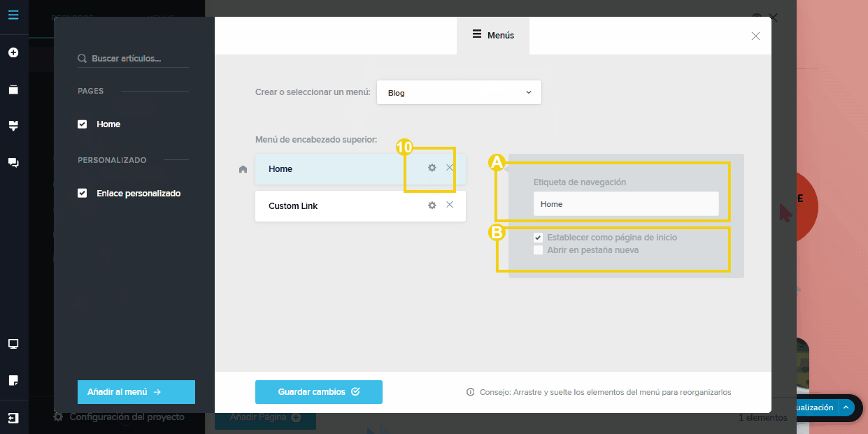Click the exit icon at sidebar bottom
This screenshot has width=868, height=434.
click(x=13, y=418)
